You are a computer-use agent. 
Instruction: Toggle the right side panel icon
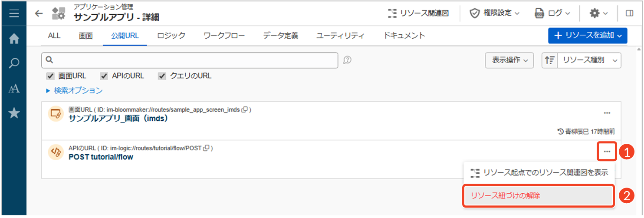tap(629, 13)
